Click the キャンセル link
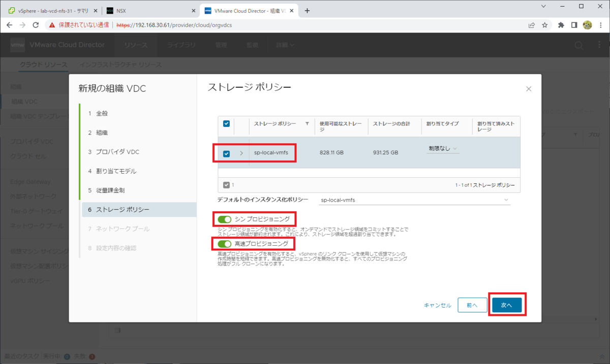 click(438, 305)
